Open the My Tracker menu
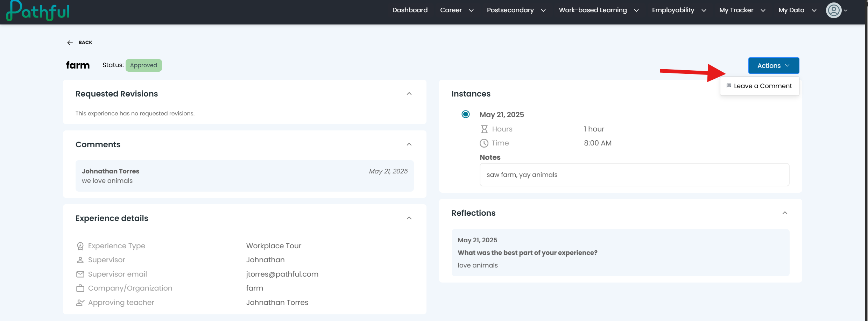868x321 pixels. [742, 10]
